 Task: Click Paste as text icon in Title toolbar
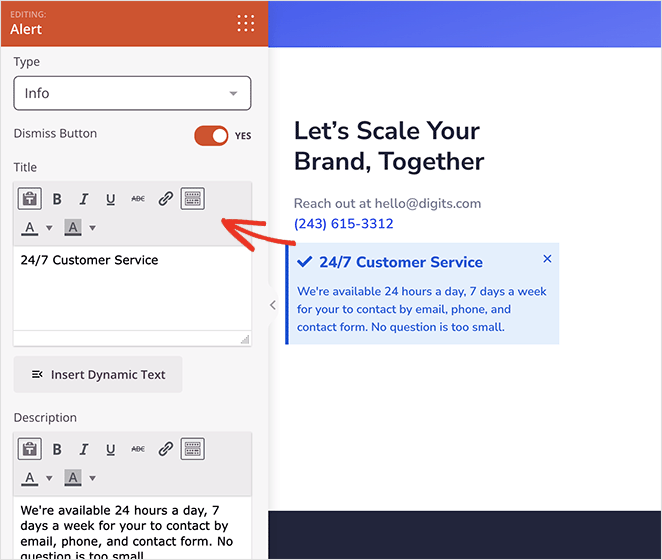(x=30, y=198)
